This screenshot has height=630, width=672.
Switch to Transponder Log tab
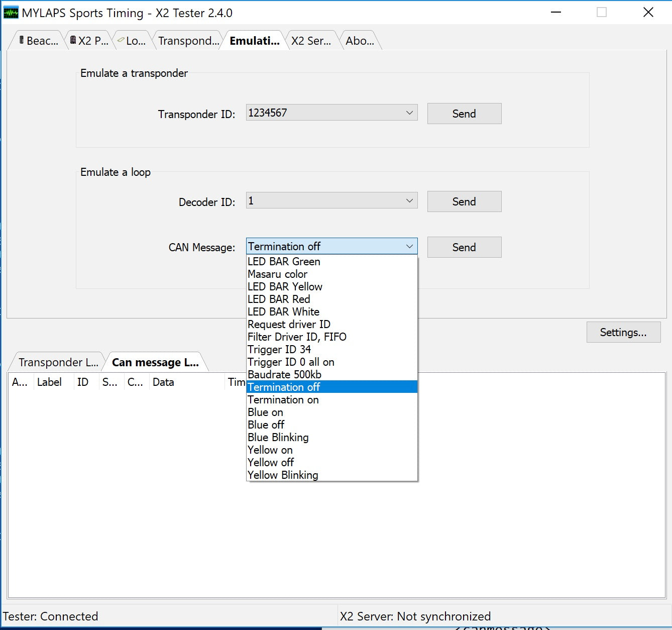58,362
